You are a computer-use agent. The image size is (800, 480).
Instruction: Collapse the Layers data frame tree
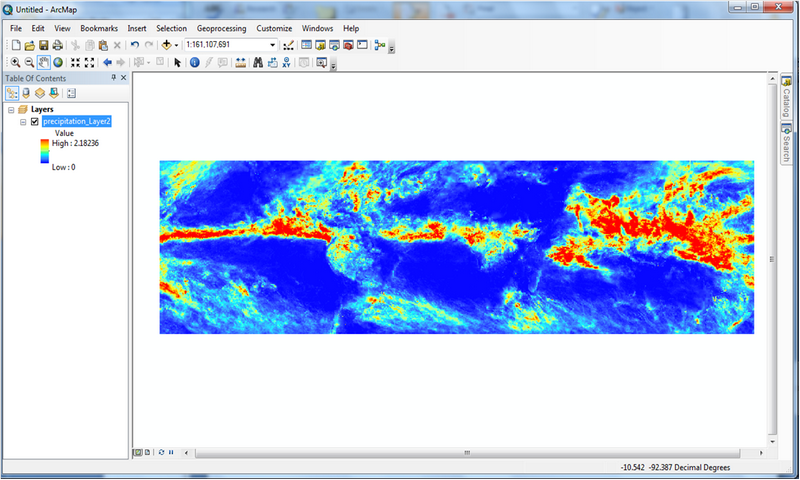pyautogui.click(x=10, y=109)
